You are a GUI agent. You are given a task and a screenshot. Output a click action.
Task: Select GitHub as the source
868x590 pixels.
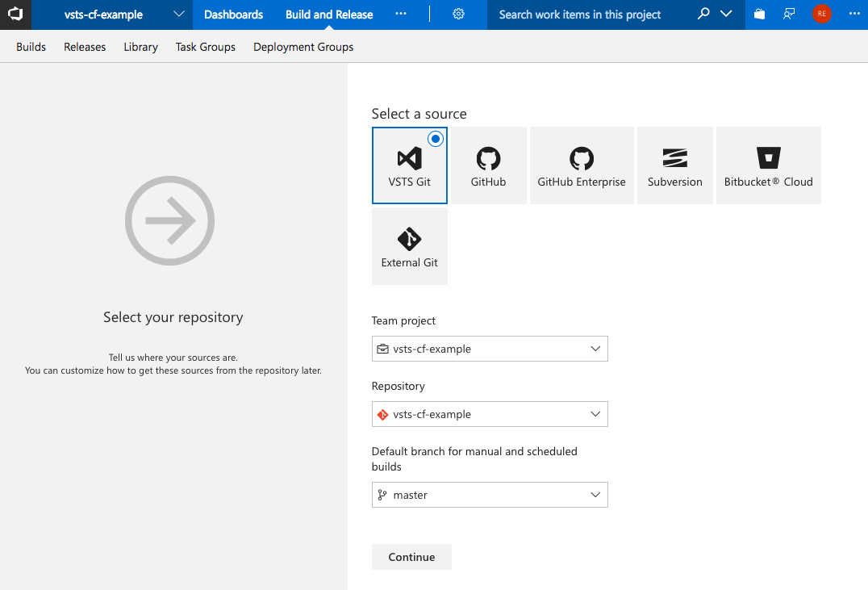pyautogui.click(x=488, y=165)
